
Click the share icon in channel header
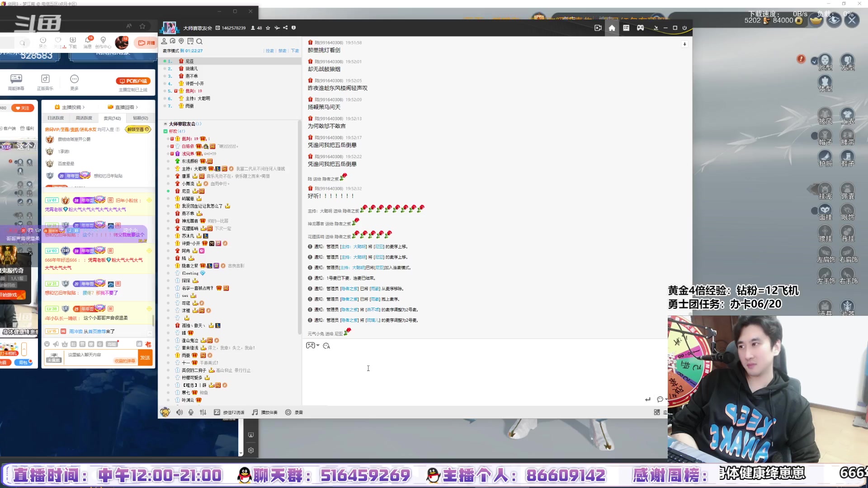[x=285, y=28]
